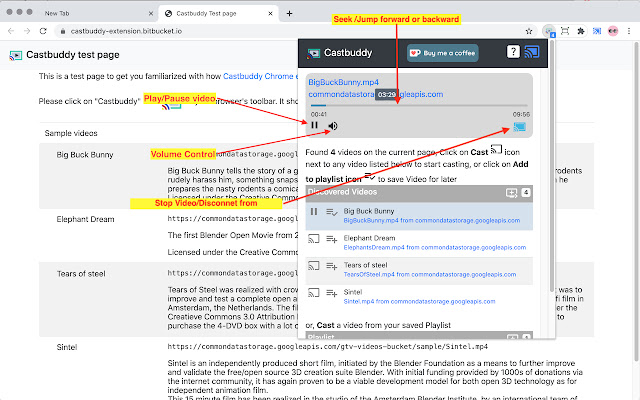This screenshot has width=640, height=400.
Task: Open ElephantsDream.mp4 link in the list
Action: [x=435, y=247]
